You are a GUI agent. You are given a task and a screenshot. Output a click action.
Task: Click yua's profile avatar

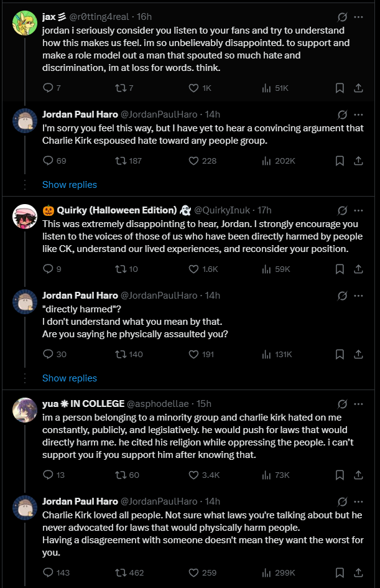point(24,408)
